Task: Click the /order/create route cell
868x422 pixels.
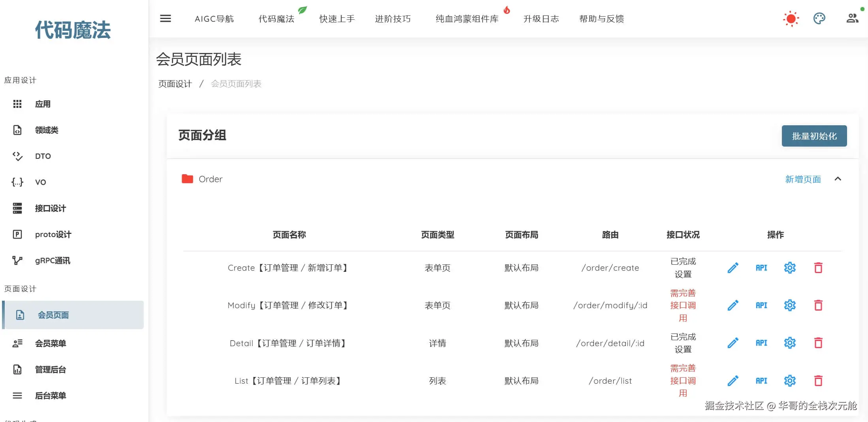Action: [x=610, y=268]
